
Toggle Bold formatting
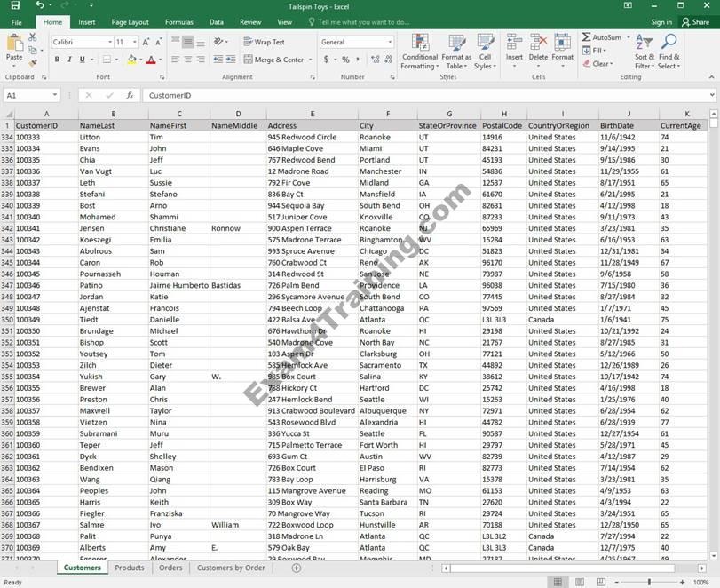pyautogui.click(x=57, y=60)
